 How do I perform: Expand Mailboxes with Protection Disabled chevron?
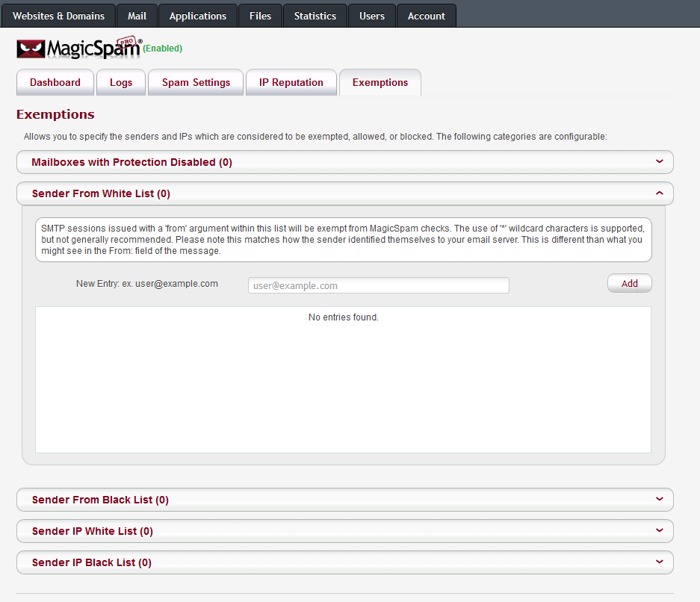pyautogui.click(x=660, y=161)
